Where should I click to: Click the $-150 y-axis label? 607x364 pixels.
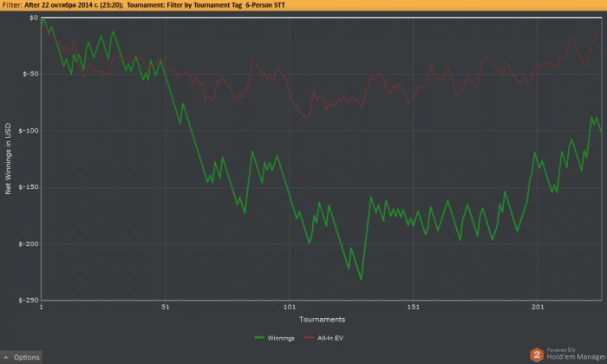tap(29, 187)
